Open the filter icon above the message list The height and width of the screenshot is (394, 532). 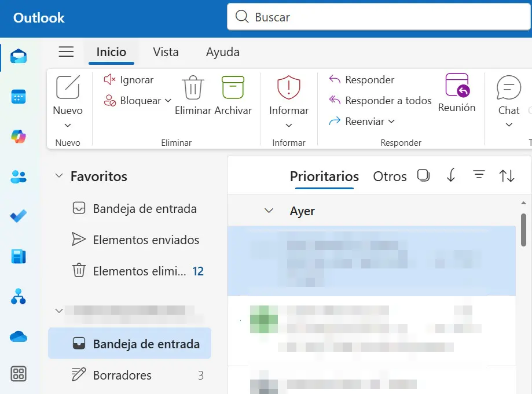point(479,174)
